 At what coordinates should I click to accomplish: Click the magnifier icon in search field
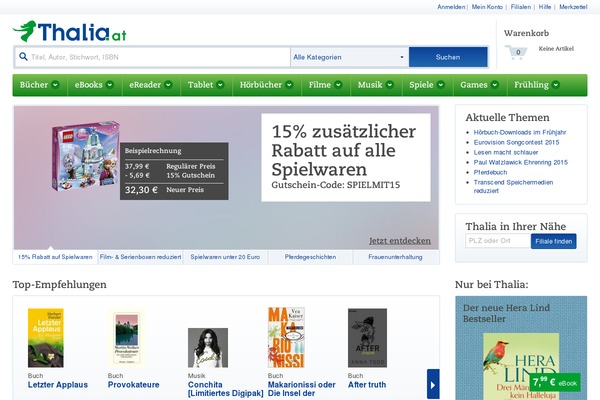point(22,57)
